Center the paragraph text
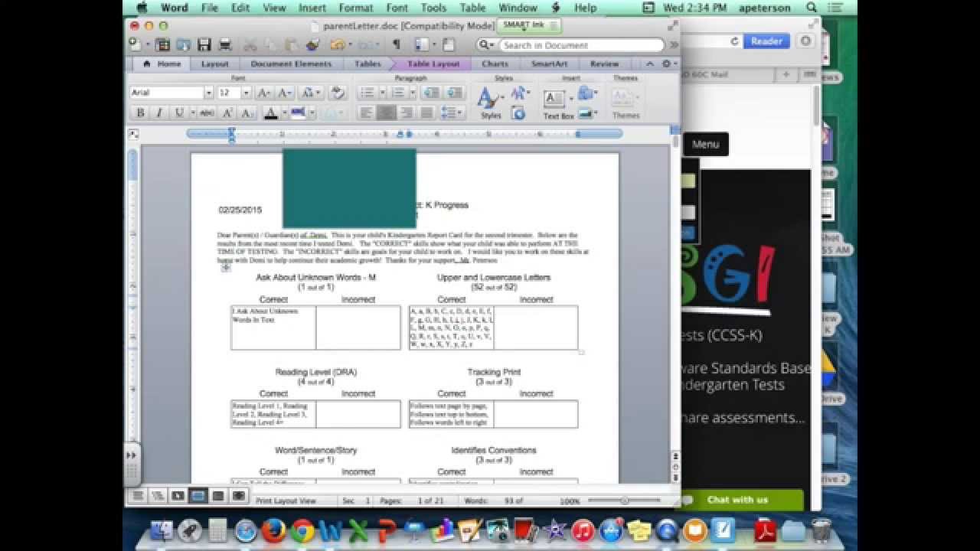Screen dimensions: 980x551 tap(387, 112)
